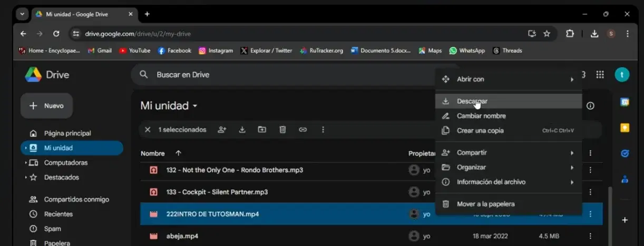Open the Google apps grid
The image size is (644, 246).
(x=600, y=75)
